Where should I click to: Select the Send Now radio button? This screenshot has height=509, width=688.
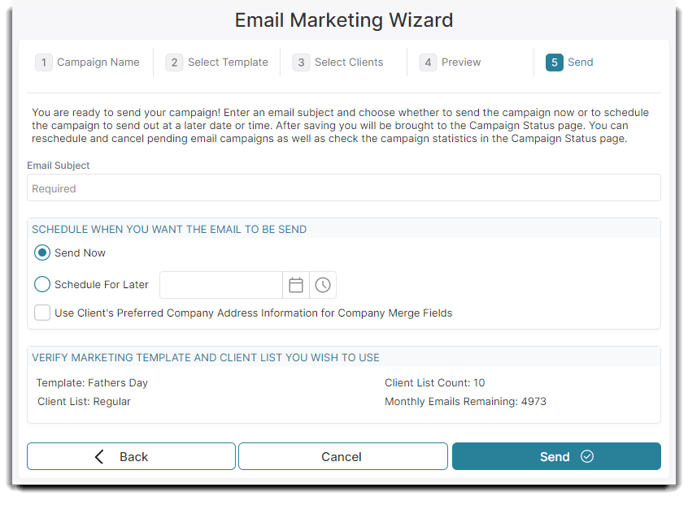pos(42,253)
